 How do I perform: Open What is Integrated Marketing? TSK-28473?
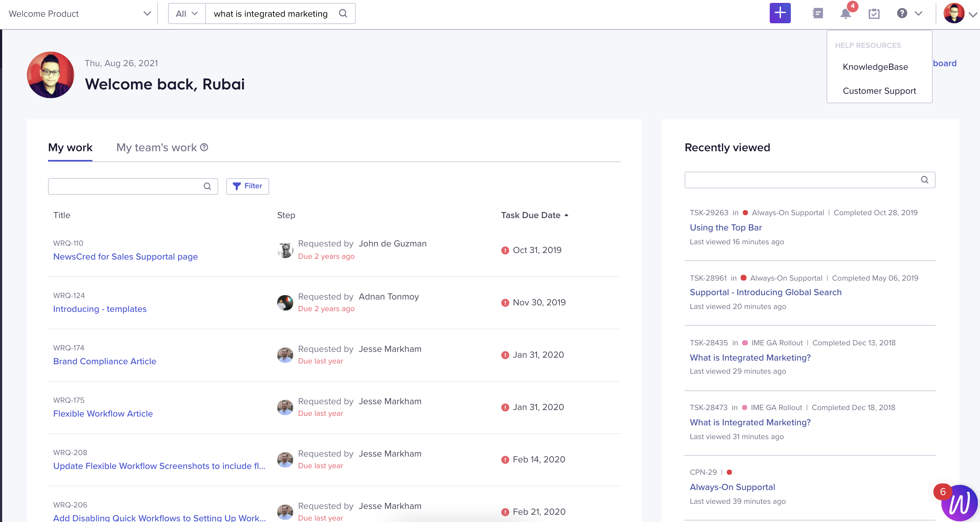coord(750,422)
